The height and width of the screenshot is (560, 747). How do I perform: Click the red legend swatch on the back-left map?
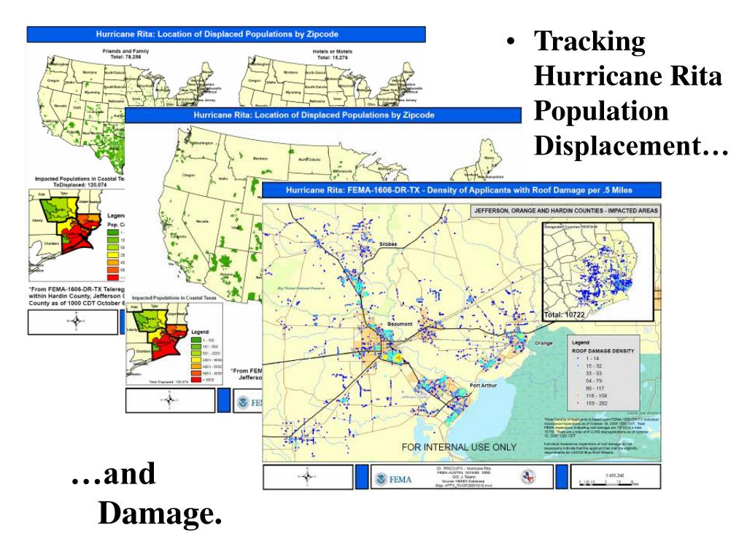click(113, 277)
